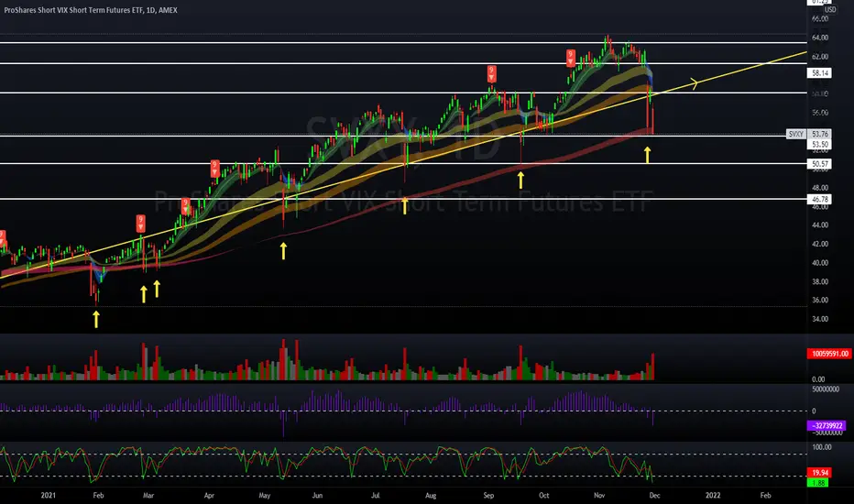This screenshot has width=854, height=504.
Task: Click the 2021 date axis label
Action: 48,495
